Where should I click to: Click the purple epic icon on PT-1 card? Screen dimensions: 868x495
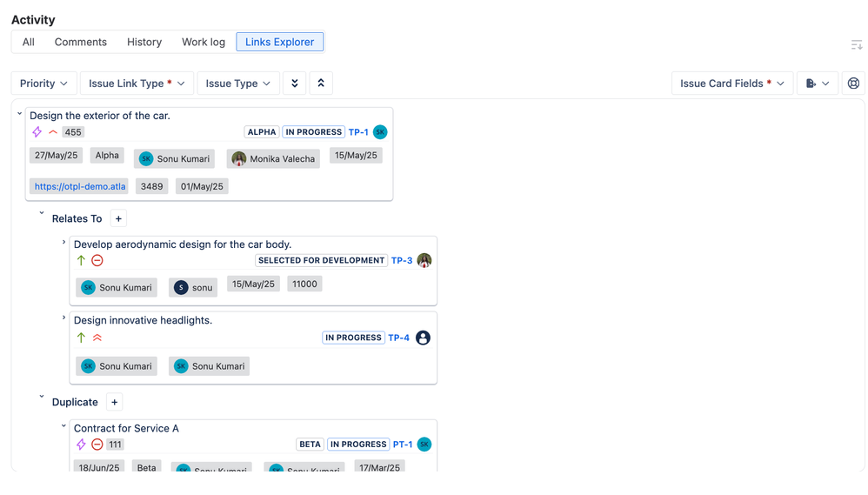[81, 445]
